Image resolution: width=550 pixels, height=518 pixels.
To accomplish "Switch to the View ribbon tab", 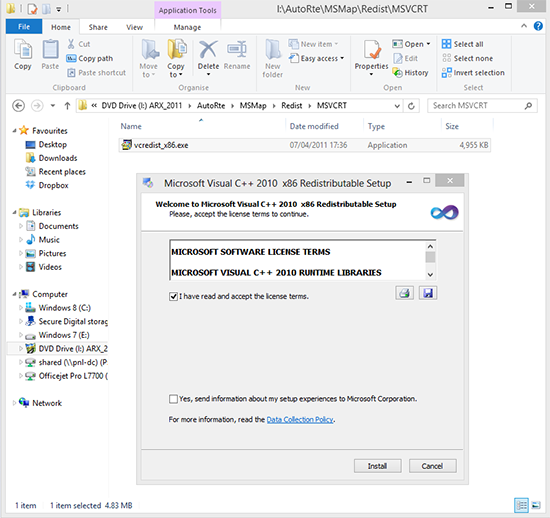I will 134,27.
